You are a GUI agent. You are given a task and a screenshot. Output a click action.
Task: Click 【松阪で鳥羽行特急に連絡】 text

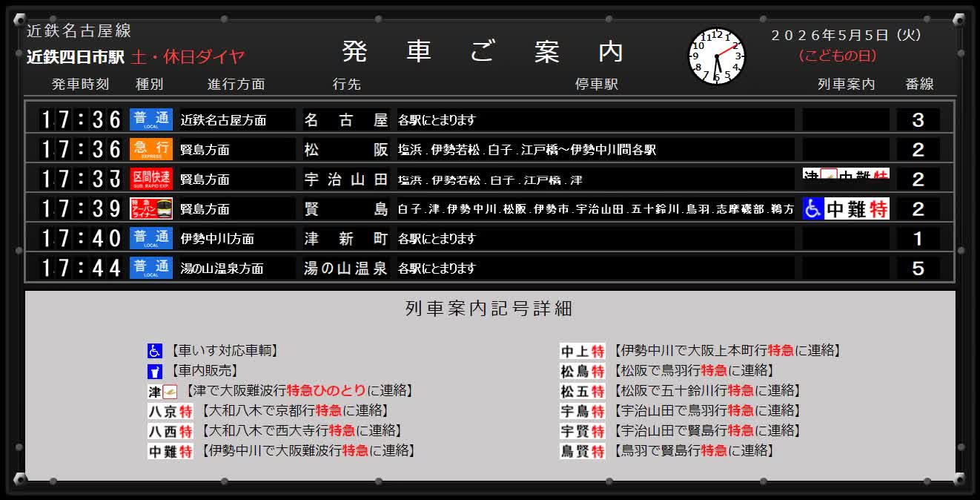(x=694, y=371)
